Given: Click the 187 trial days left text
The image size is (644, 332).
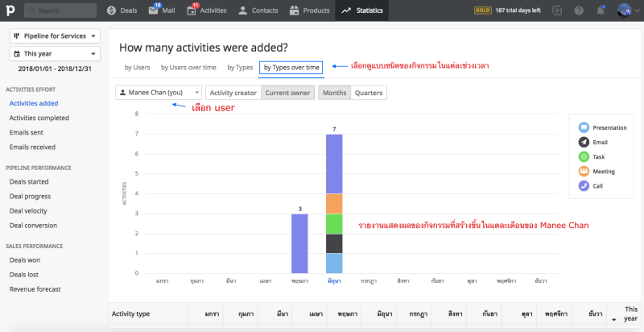Looking at the screenshot, I should click(x=518, y=10).
